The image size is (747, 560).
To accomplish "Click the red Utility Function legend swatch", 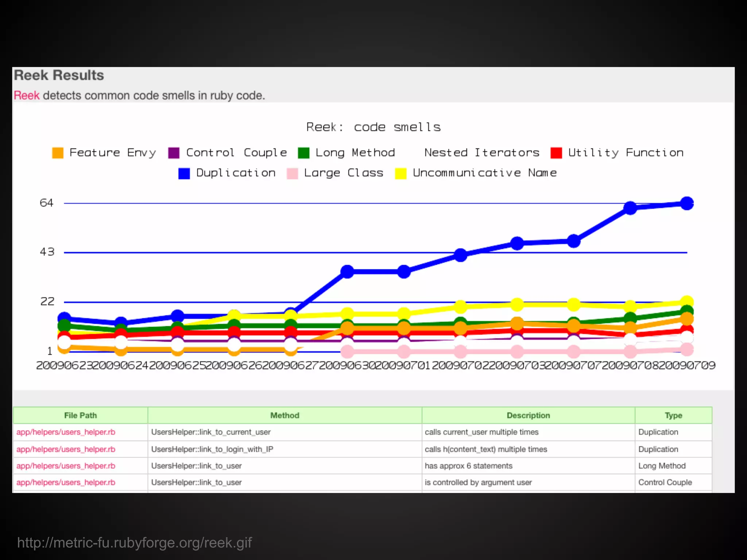I will (x=556, y=153).
